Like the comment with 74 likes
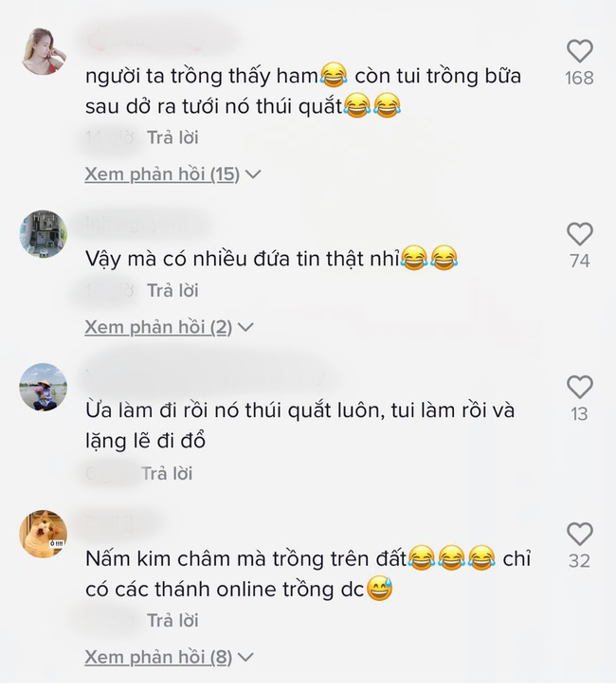 (x=579, y=234)
